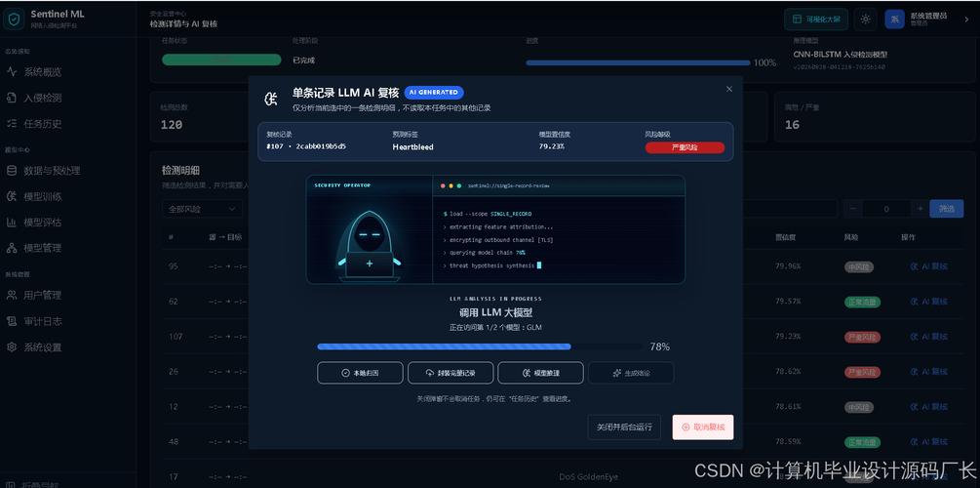This screenshot has height=488, width=980.
Task: Click the 中风险 badge in row 95
Action: click(x=859, y=266)
